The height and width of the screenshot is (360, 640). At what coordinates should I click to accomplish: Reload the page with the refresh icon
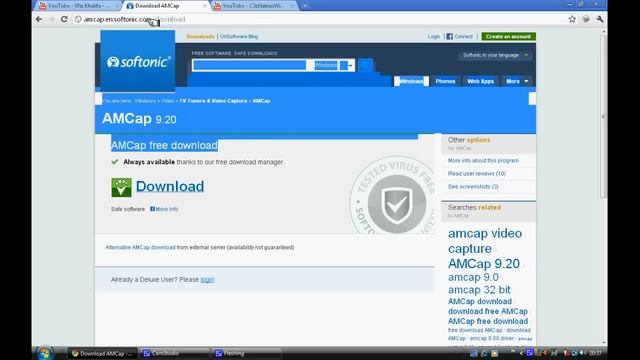[x=64, y=19]
